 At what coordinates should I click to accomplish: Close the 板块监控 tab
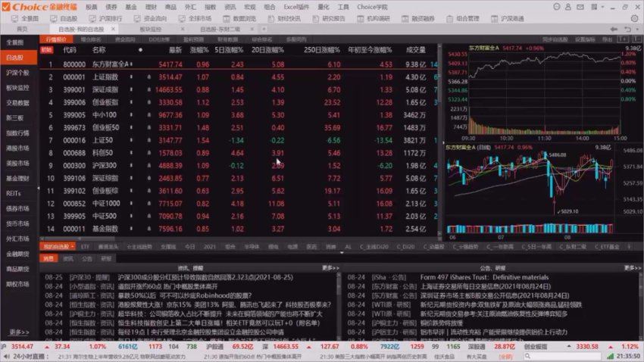click(x=183, y=29)
